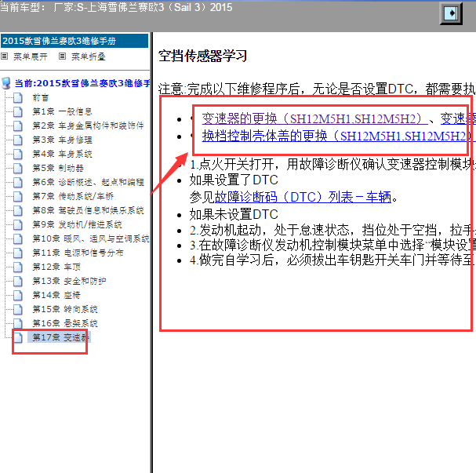Select 第17章 变速器 in the tree
476x473 pixels.
click(59, 337)
